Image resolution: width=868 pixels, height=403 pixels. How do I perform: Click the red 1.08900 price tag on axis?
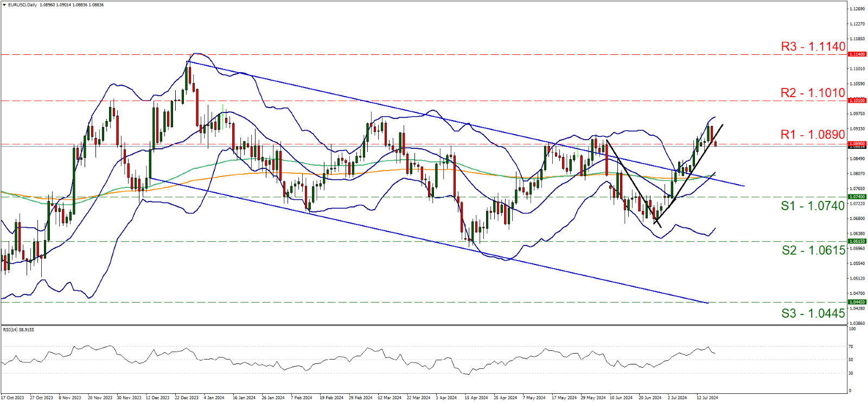857,144
